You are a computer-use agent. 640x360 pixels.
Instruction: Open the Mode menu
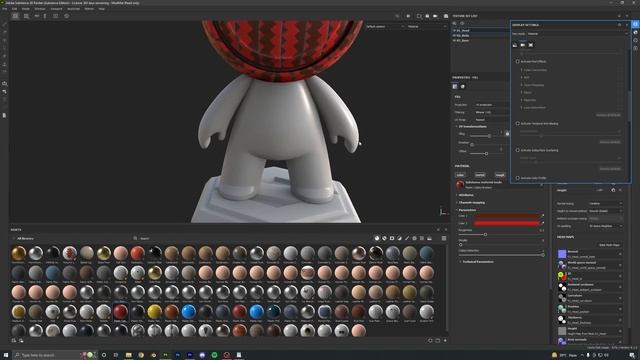click(25, 9)
